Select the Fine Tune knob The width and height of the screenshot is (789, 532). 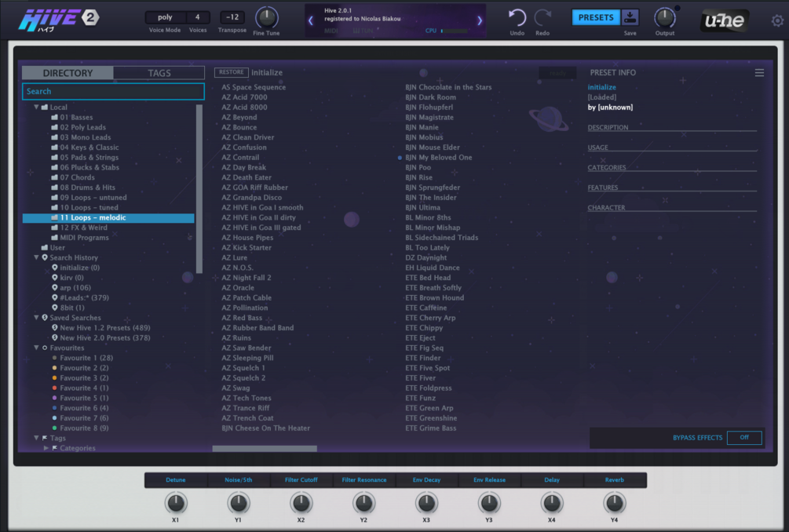(x=266, y=18)
